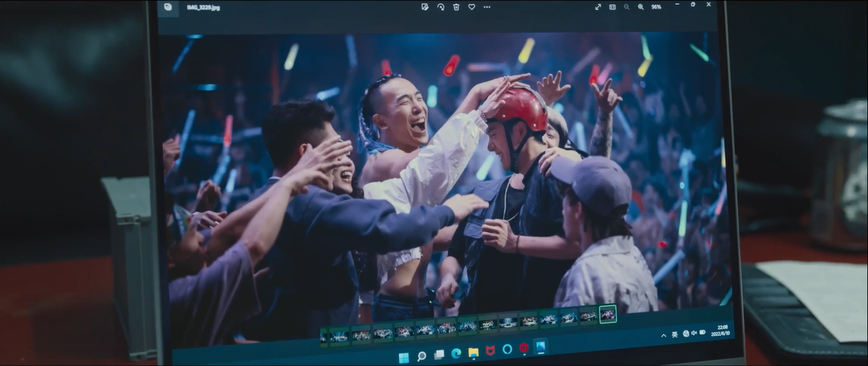The image size is (868, 366).
Task: Open the three-dot See more menu
Action: click(487, 7)
